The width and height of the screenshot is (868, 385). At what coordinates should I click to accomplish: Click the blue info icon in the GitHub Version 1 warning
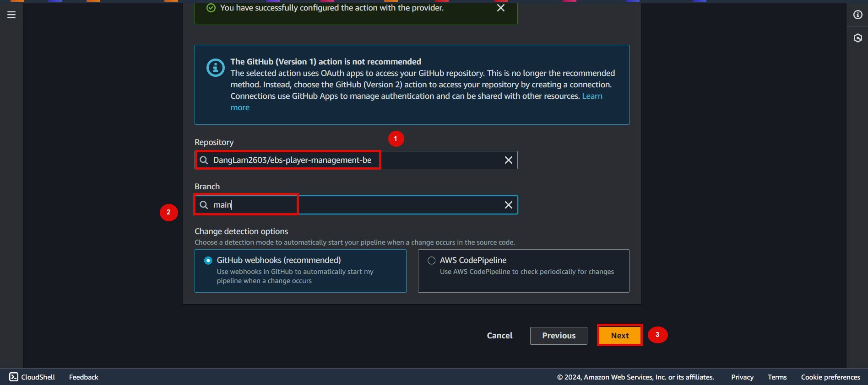[x=216, y=68]
